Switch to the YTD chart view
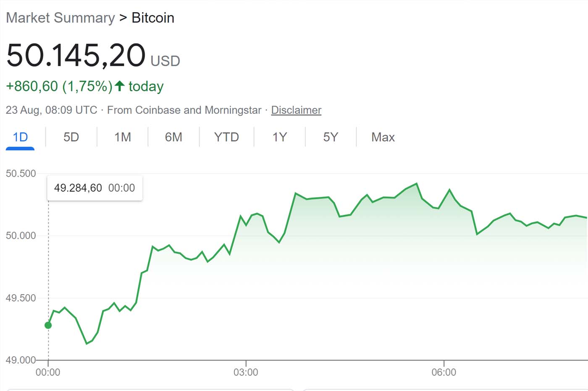The image size is (588, 391). point(226,137)
